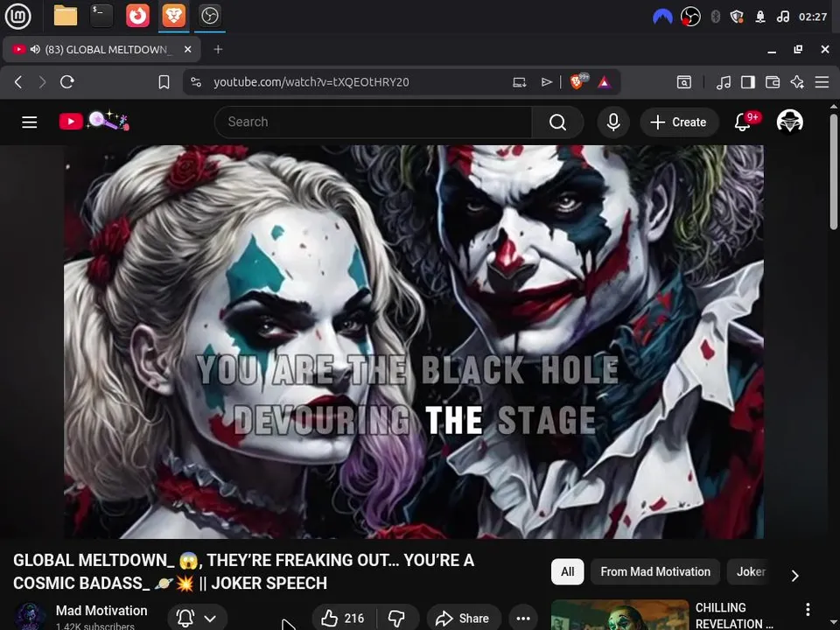
Task: Open the Brave Shields lion icon
Action: (x=578, y=81)
